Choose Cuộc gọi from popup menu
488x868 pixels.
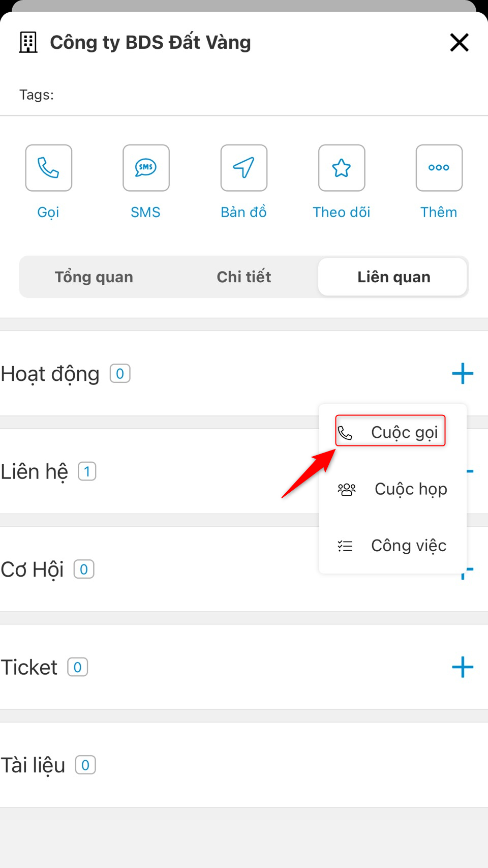pyautogui.click(x=390, y=431)
